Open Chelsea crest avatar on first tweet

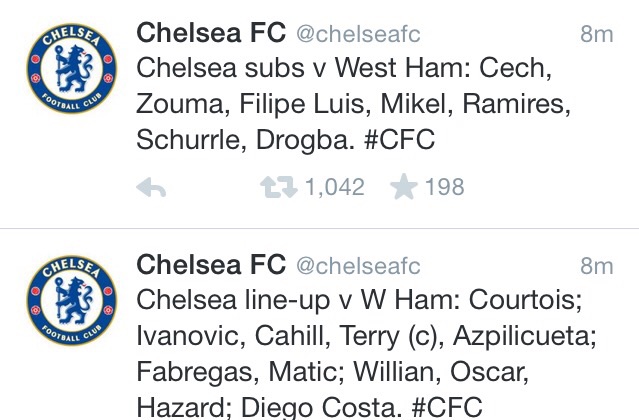[x=72, y=68]
